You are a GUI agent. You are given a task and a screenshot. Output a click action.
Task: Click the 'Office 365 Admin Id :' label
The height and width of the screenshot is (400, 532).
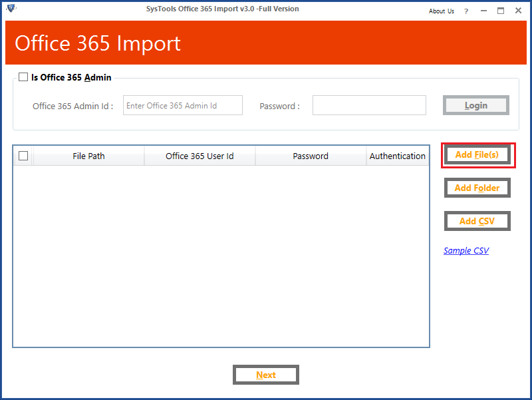pos(73,106)
